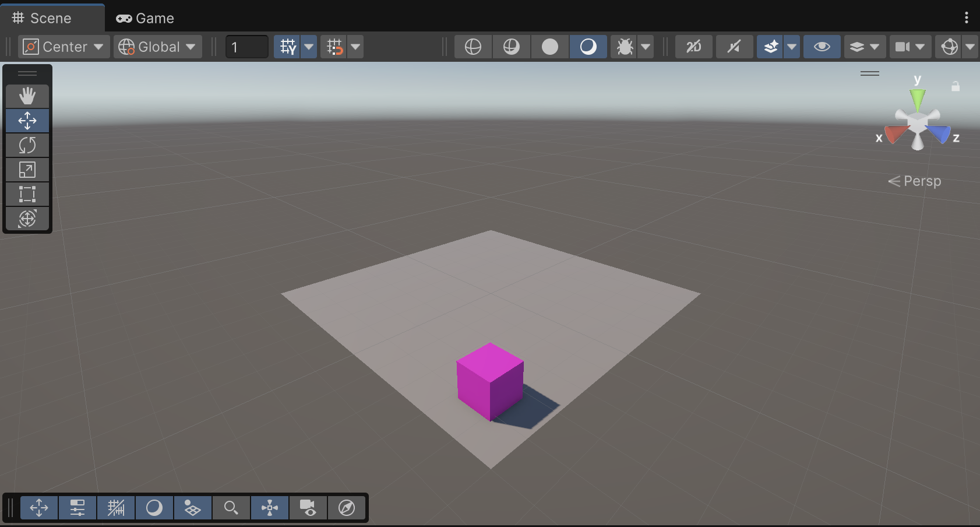
Task: Click the Persp projection label
Action: point(921,181)
